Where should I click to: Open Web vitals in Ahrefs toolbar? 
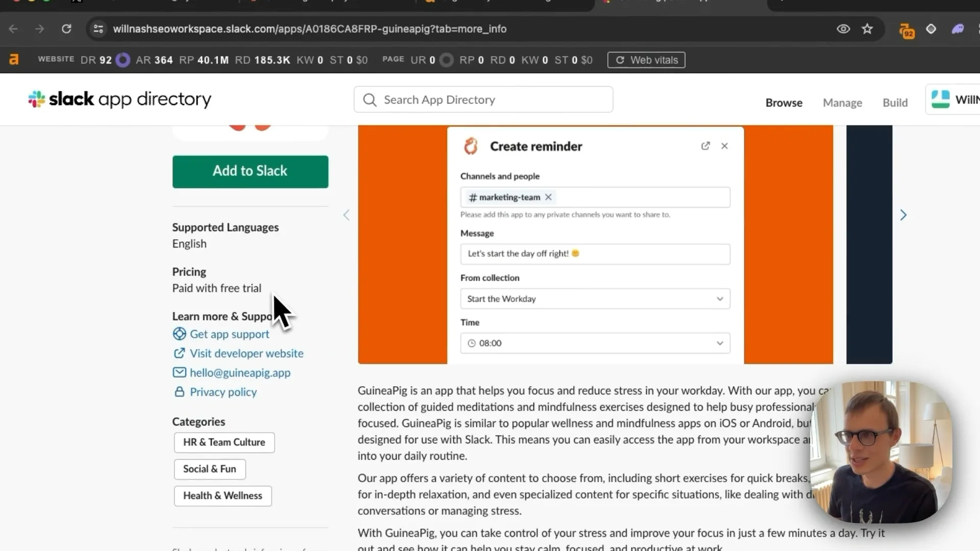pyautogui.click(x=646, y=60)
